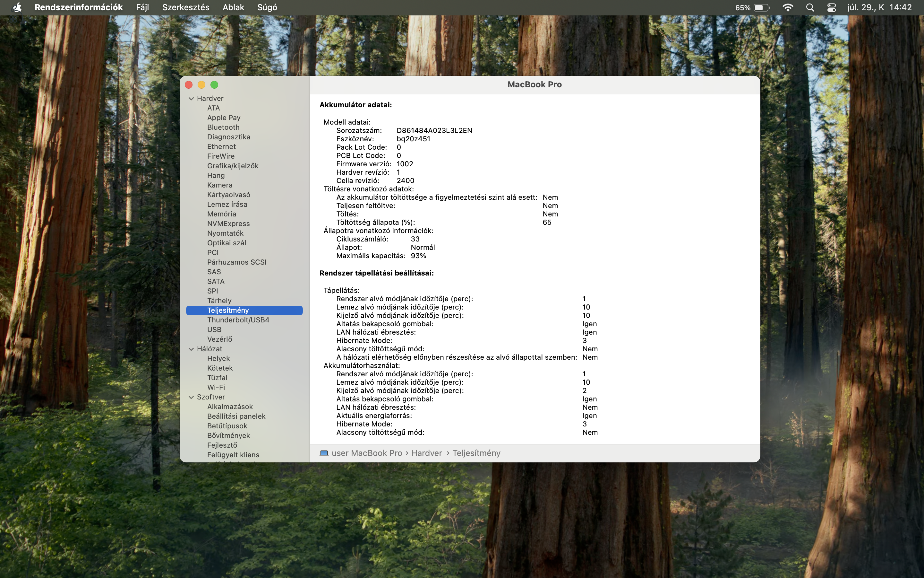Screen dimensions: 924x578
Task: Click the battery status icon in menu bar
Action: tap(761, 8)
